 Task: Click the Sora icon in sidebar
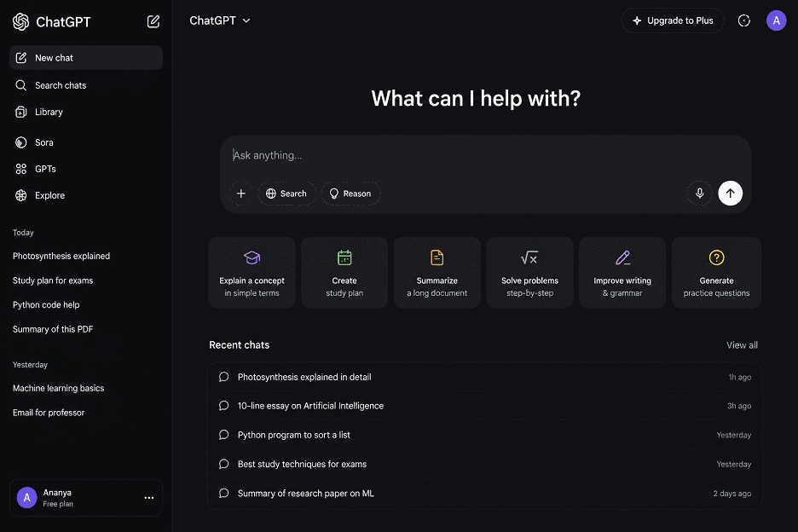(x=20, y=142)
